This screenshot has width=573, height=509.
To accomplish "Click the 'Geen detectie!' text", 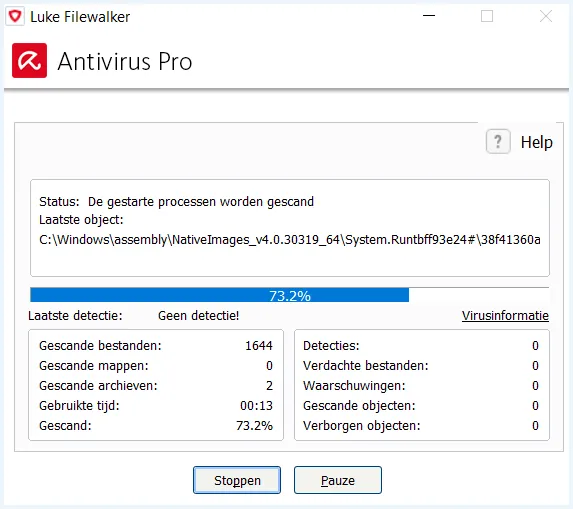I will coord(198,316).
